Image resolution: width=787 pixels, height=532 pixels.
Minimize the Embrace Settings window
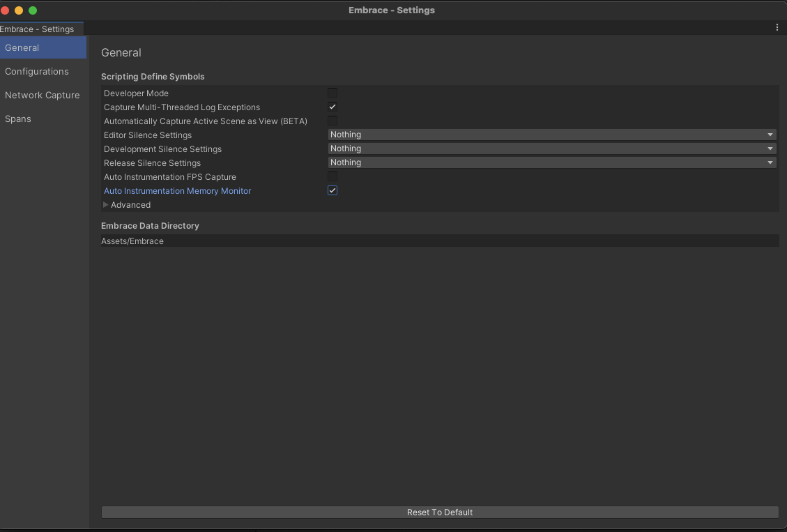[x=19, y=10]
